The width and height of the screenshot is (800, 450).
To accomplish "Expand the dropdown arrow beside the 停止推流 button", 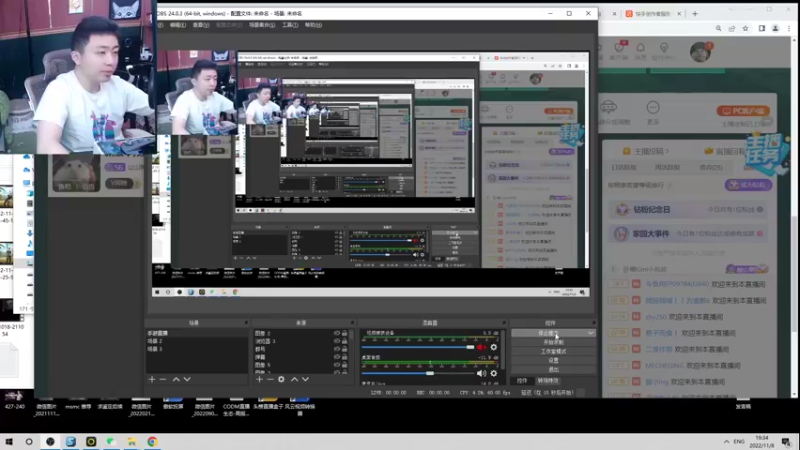I will (590, 333).
